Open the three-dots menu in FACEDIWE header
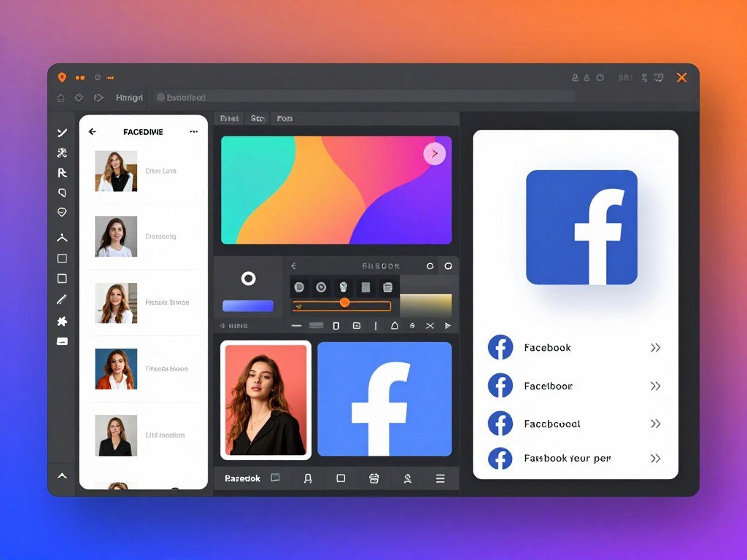 point(193,132)
